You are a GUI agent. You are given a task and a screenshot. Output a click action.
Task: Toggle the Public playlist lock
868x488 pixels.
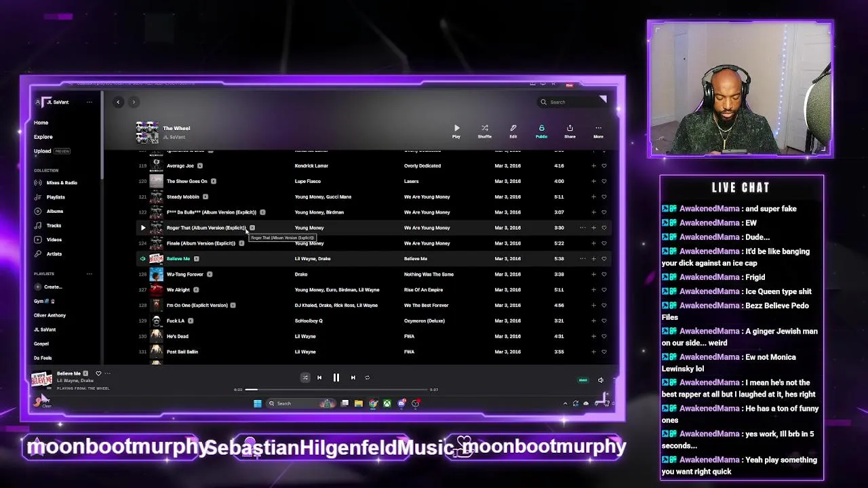point(541,131)
